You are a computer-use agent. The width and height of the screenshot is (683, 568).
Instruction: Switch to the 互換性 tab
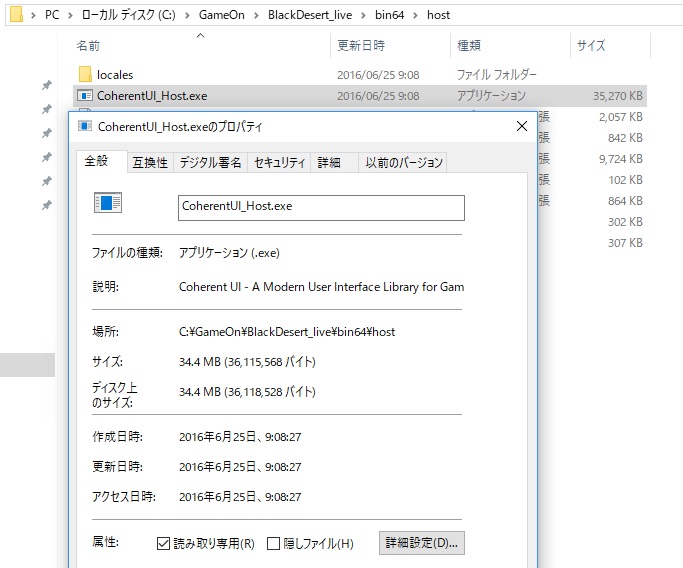point(150,163)
